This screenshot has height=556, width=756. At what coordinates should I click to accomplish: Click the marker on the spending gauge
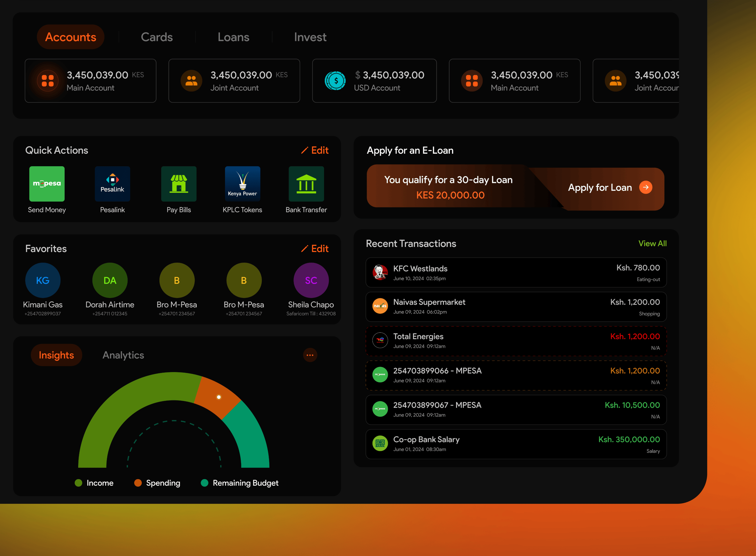click(x=219, y=397)
